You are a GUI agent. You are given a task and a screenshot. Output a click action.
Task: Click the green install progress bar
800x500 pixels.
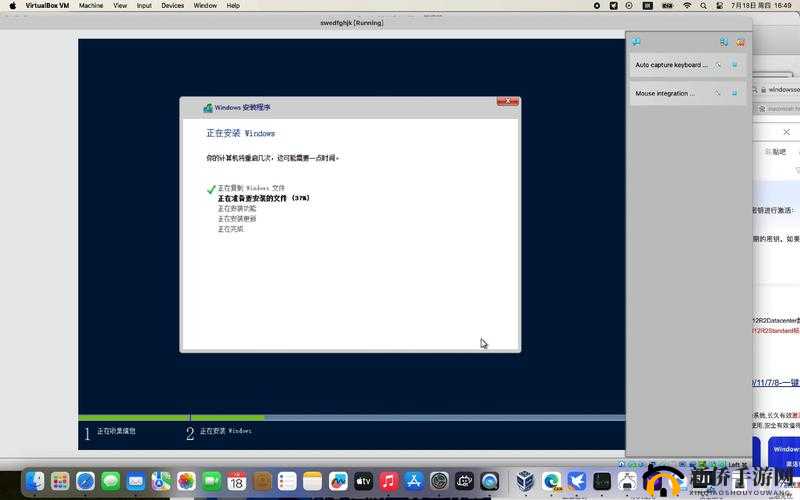tap(171, 417)
